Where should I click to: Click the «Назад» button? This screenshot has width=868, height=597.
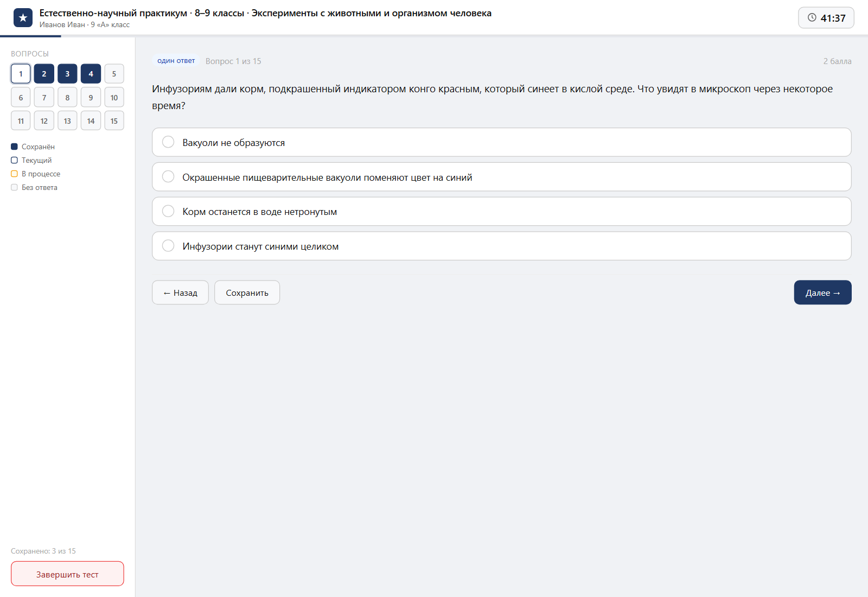point(180,293)
